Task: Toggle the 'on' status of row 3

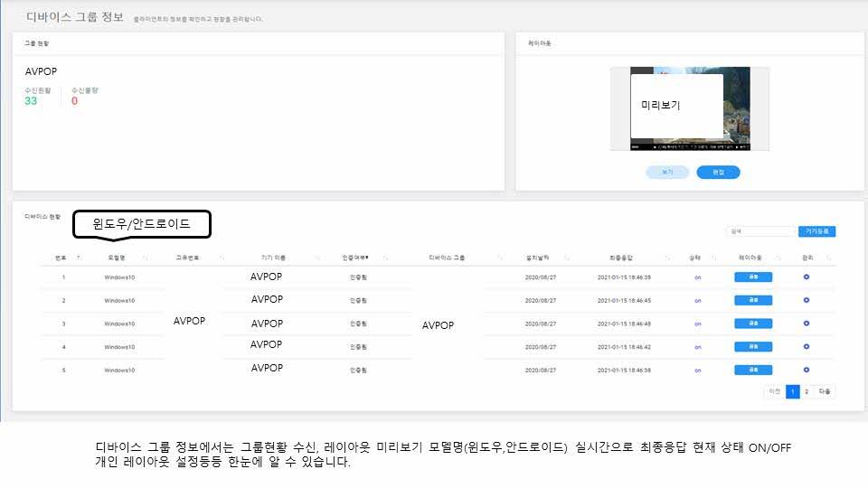Action: pyautogui.click(x=697, y=324)
